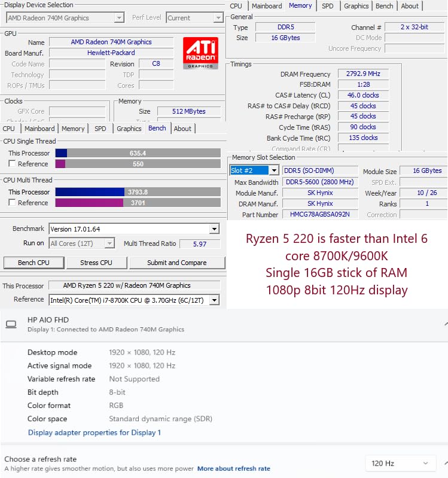Enable Reference checkbox under CPU Single Thread

12,164
